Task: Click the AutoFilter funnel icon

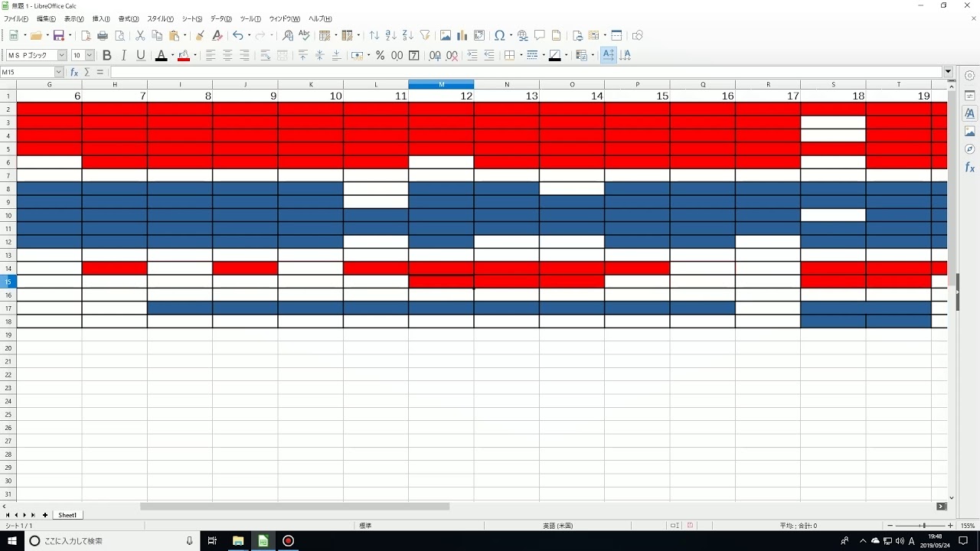Action: point(425,35)
